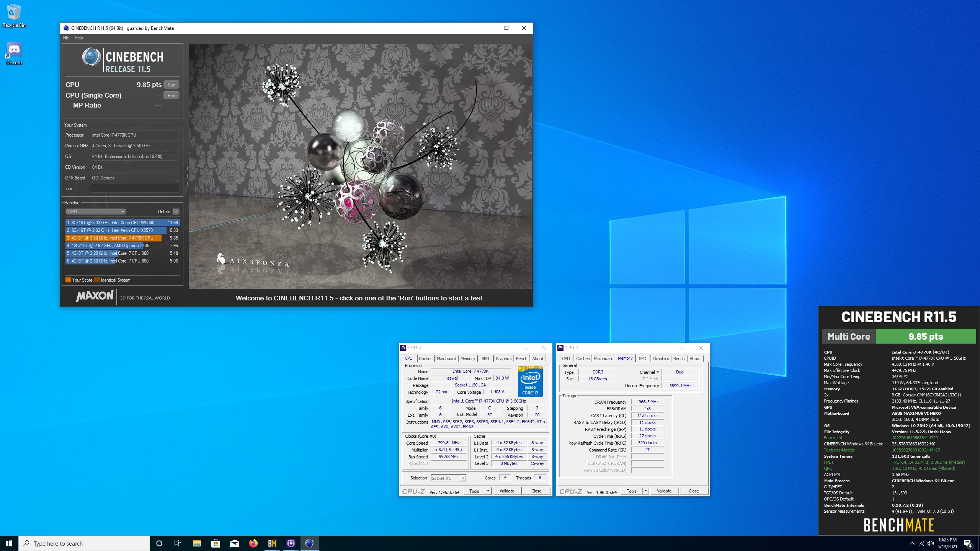Open About tab in left CPU-Z window
980x551 pixels.
coord(538,359)
